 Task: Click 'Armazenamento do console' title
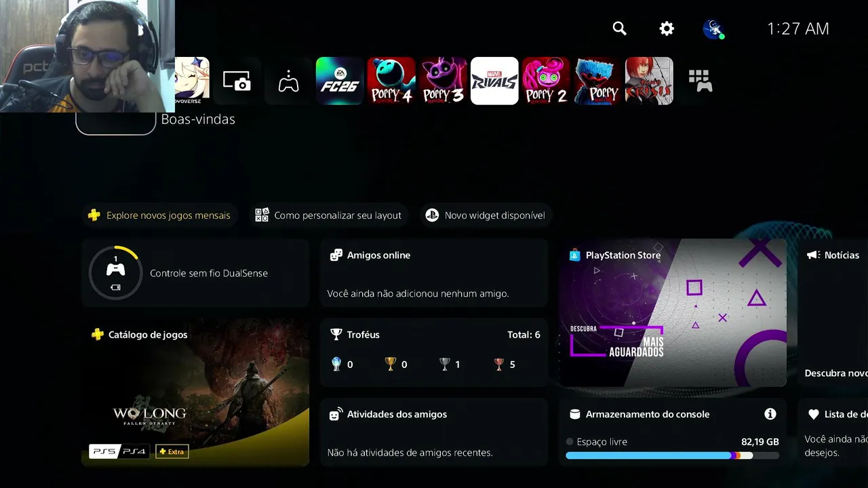click(x=648, y=414)
